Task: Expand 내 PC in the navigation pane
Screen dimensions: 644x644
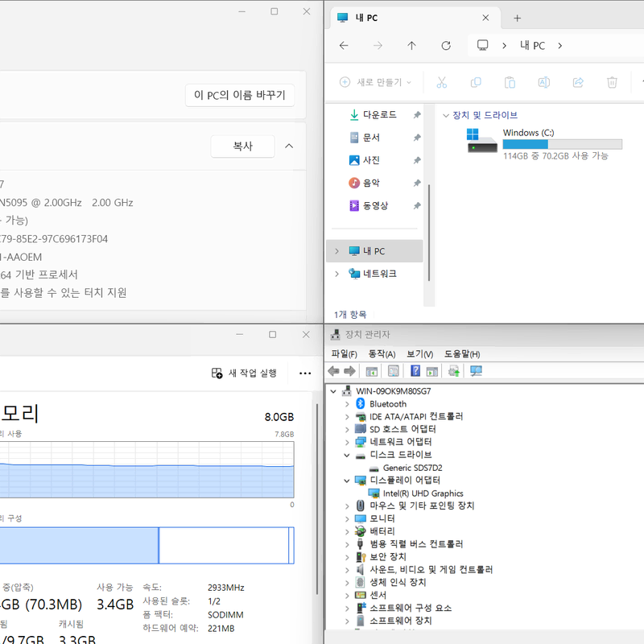Action: (336, 251)
